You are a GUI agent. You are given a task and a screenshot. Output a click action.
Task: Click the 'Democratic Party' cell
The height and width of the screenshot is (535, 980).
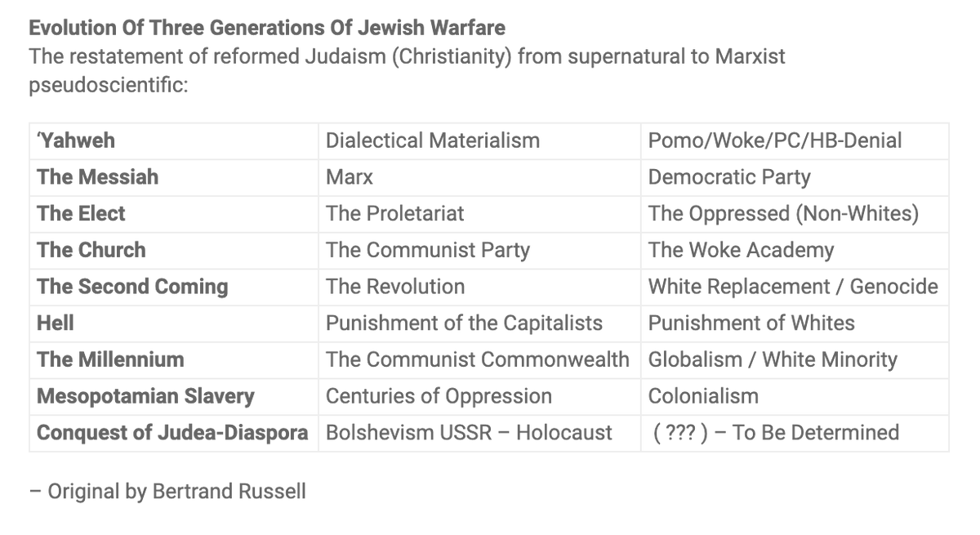point(728,177)
